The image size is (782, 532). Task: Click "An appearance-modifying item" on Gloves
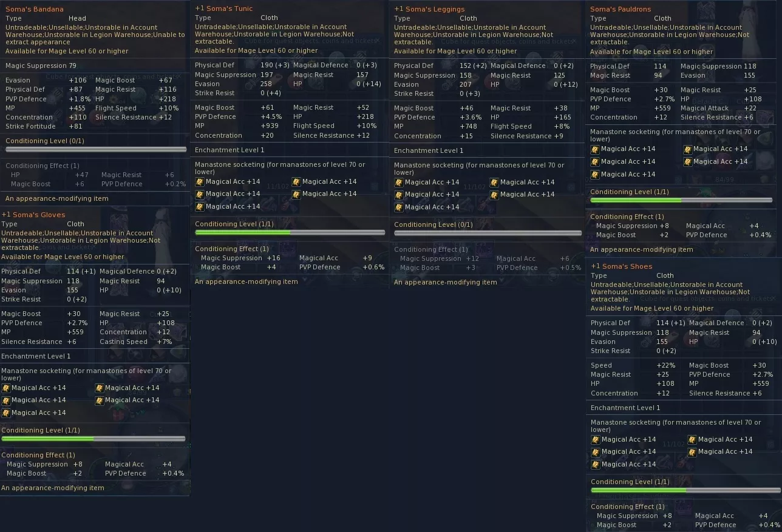tap(53, 488)
